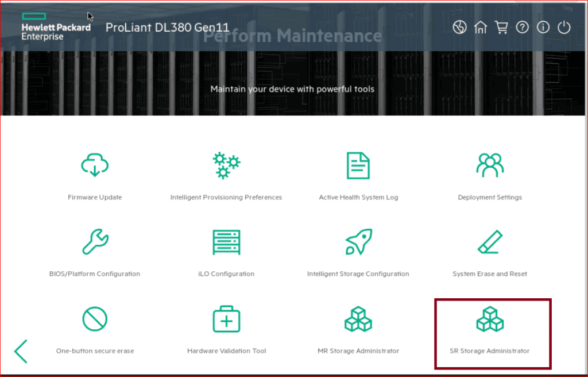Click the shopping cart icon in header
Image resolution: width=588 pixels, height=377 pixels.
click(501, 28)
